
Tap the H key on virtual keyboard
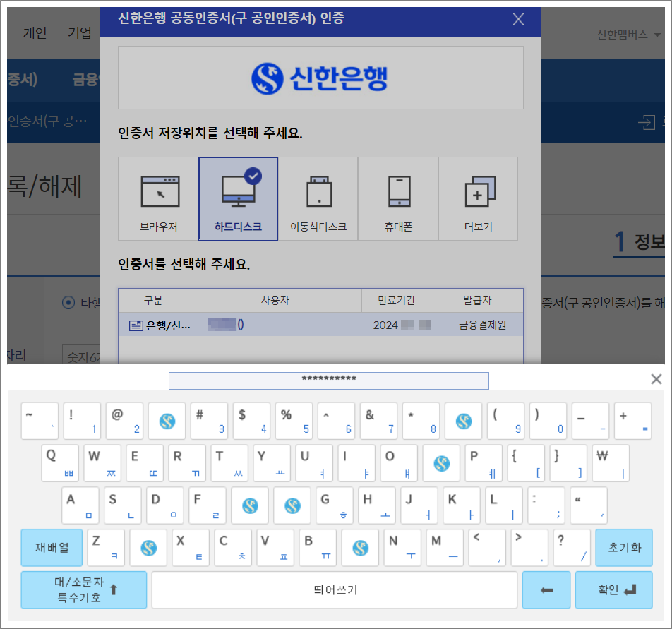377,505
